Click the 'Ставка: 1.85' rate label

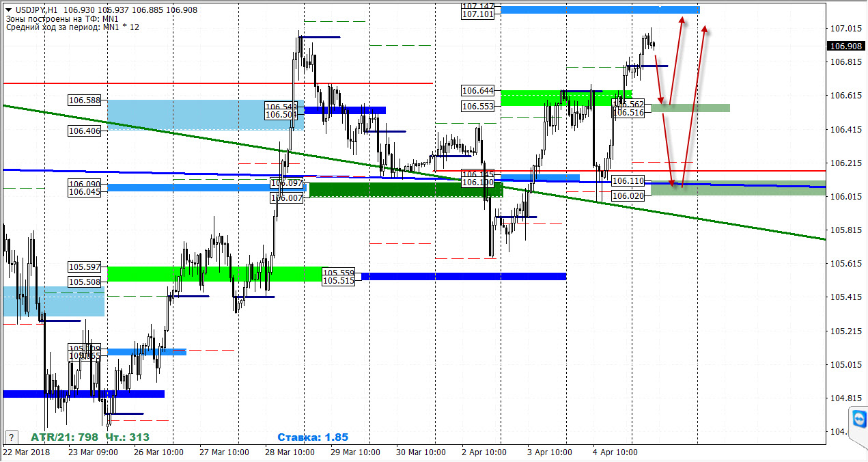coord(313,437)
